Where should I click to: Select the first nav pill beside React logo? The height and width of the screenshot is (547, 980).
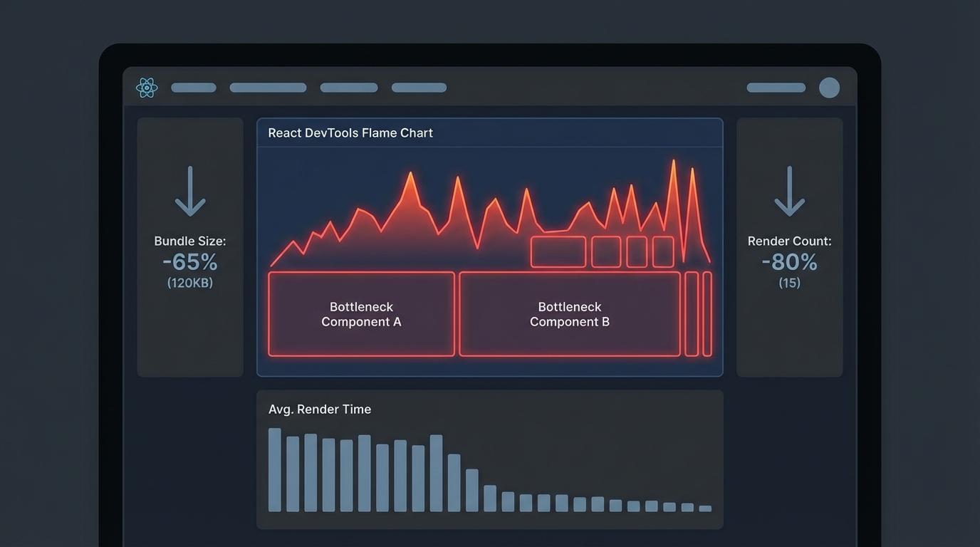(x=194, y=88)
